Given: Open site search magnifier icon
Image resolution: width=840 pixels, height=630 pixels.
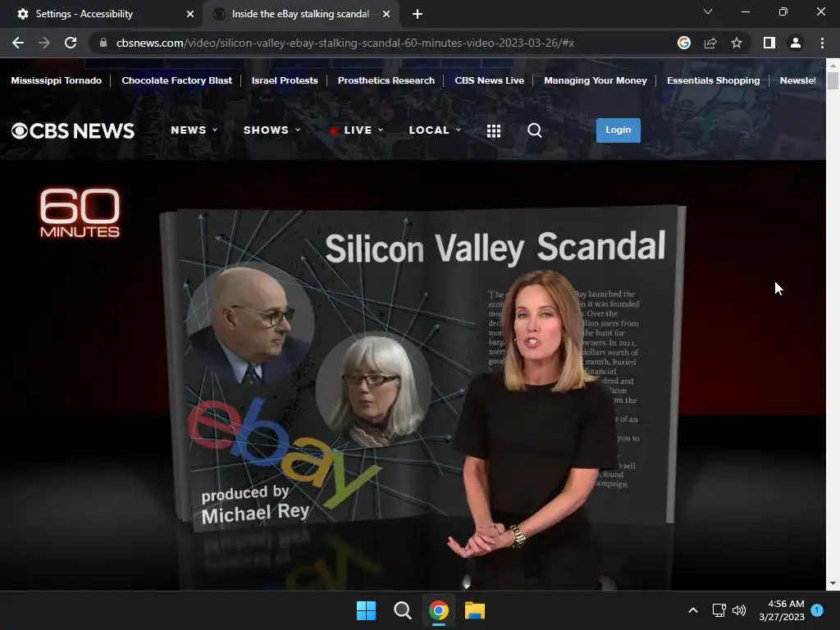Looking at the screenshot, I should [x=534, y=130].
